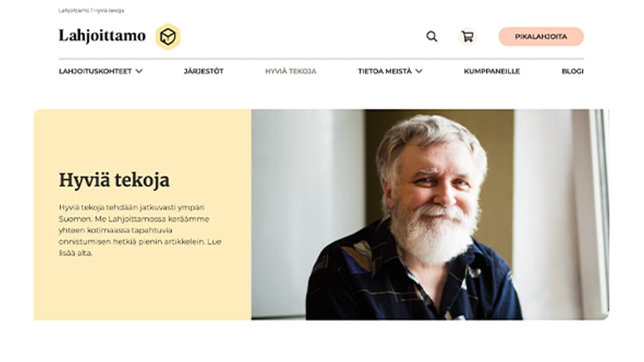Click the yellow hexagon box logo
Screen dimensions: 644x362
[168, 37]
